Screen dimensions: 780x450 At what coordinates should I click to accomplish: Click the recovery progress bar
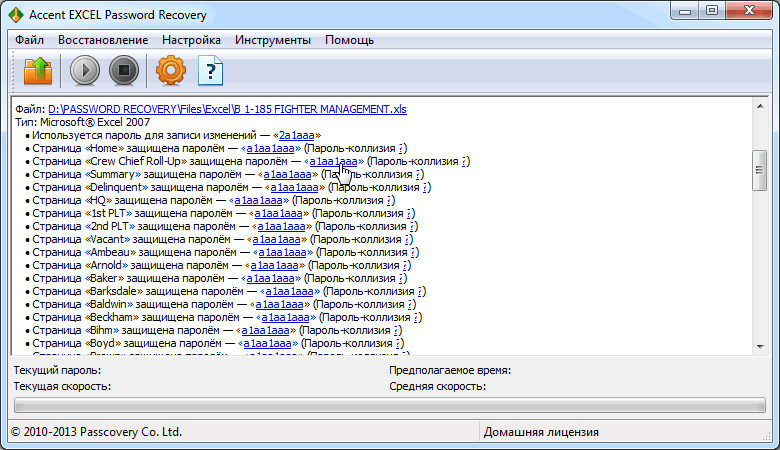388,406
